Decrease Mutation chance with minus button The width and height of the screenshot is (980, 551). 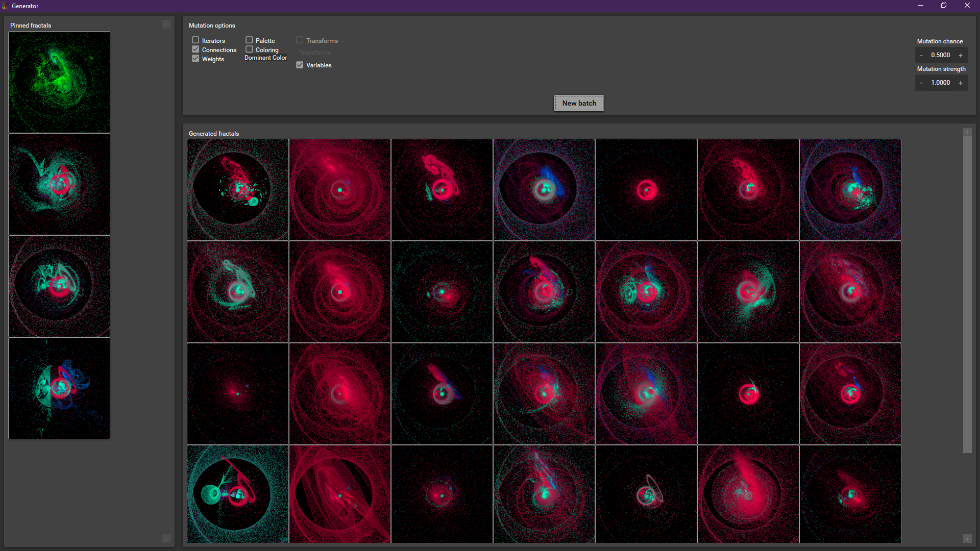tap(921, 55)
